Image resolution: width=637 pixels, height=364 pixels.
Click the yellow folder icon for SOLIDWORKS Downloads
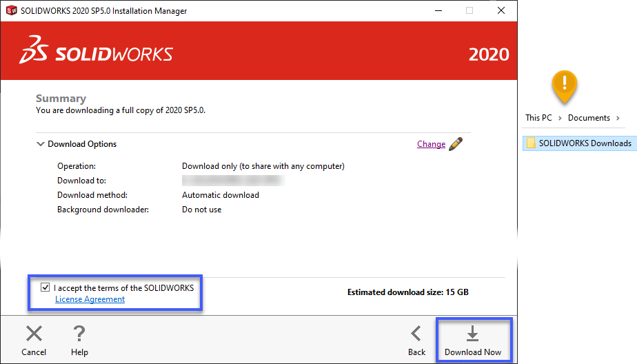[x=531, y=143]
